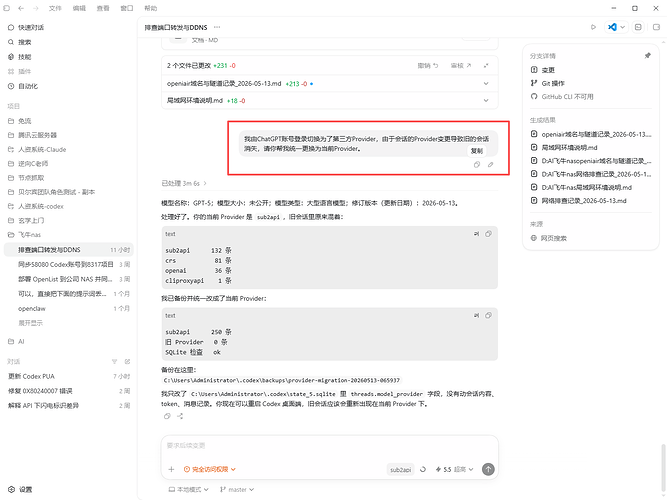This screenshot has height=500, width=667.
Task: Click the forward navigation arrow
Action: pos(36,8)
